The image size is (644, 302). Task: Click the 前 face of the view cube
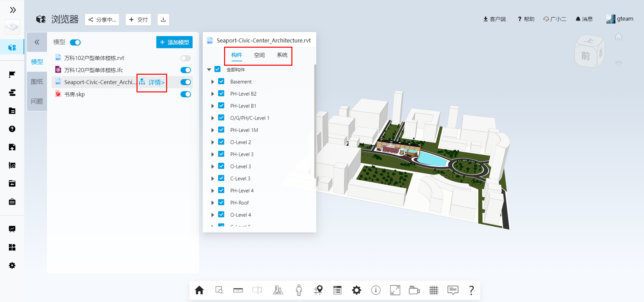tap(585, 56)
